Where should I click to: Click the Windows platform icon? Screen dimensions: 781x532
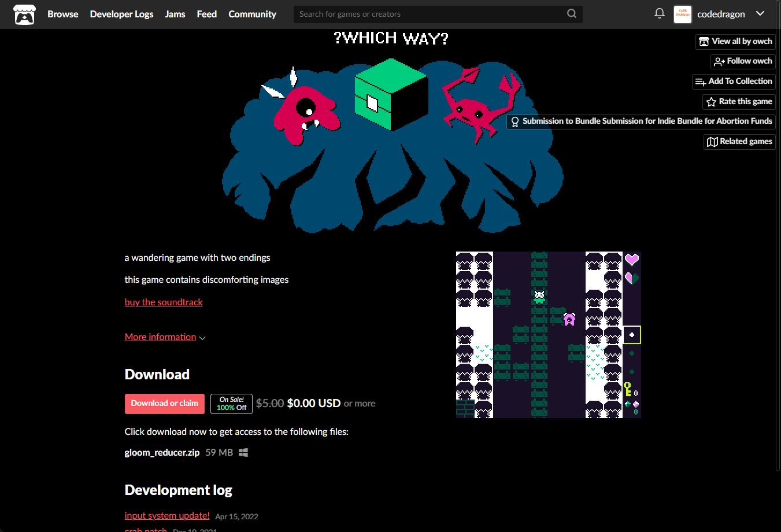pos(243,452)
